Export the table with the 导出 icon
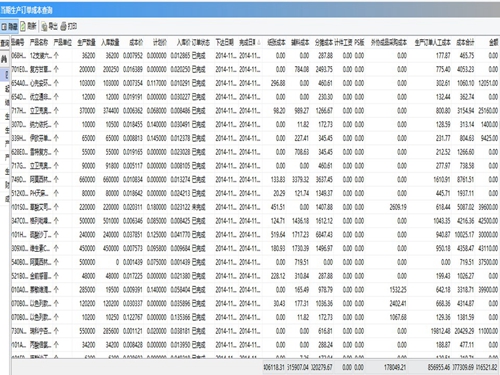This screenshot has width=500, height=375. 50,26
